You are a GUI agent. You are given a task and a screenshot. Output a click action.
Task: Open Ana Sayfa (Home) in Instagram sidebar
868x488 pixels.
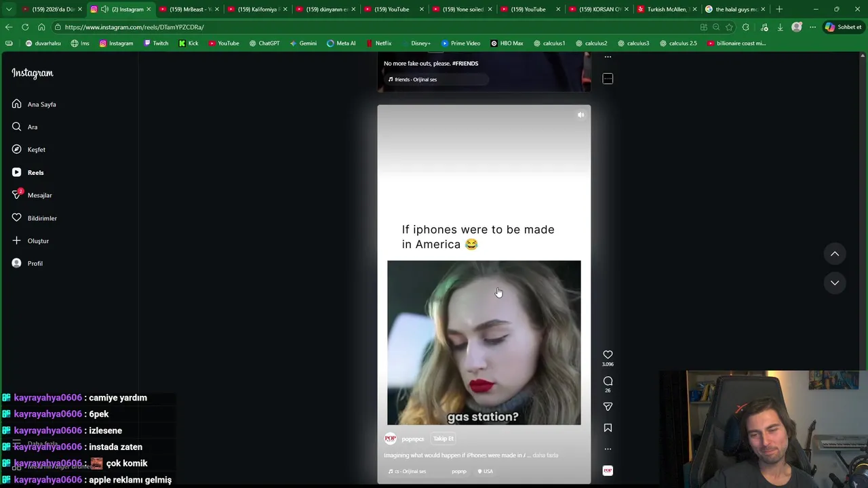(34, 104)
